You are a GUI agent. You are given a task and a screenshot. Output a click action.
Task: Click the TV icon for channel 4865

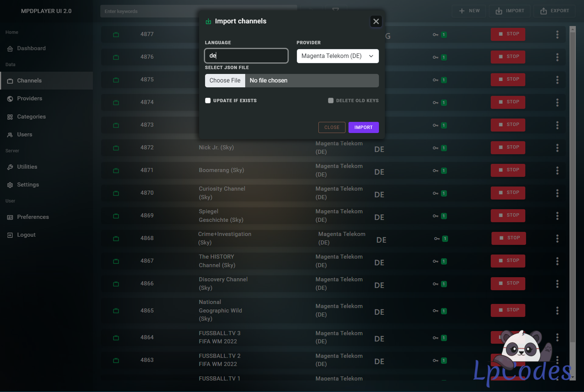point(116,311)
